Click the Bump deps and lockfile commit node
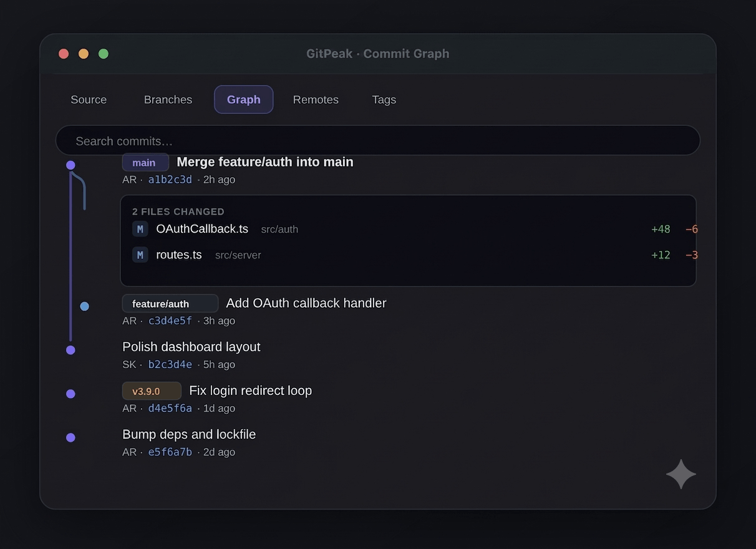Viewport: 756px width, 549px height. coord(70,437)
